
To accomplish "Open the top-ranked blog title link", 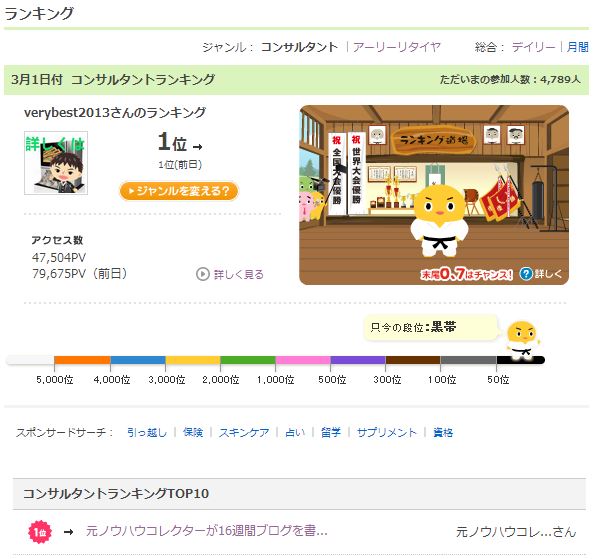I will click(x=206, y=531).
